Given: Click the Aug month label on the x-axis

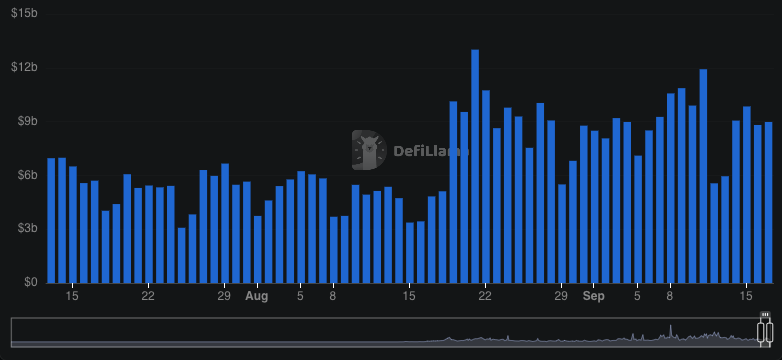Looking at the screenshot, I should (x=256, y=296).
